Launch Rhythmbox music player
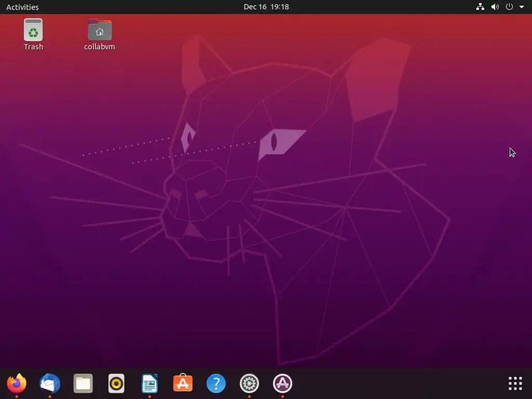This screenshot has width=532, height=399. point(116,383)
